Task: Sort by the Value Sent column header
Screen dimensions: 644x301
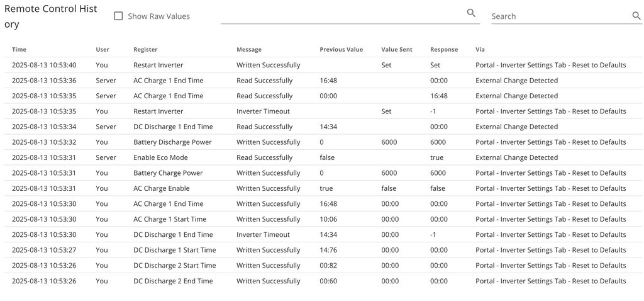Action: point(397,49)
